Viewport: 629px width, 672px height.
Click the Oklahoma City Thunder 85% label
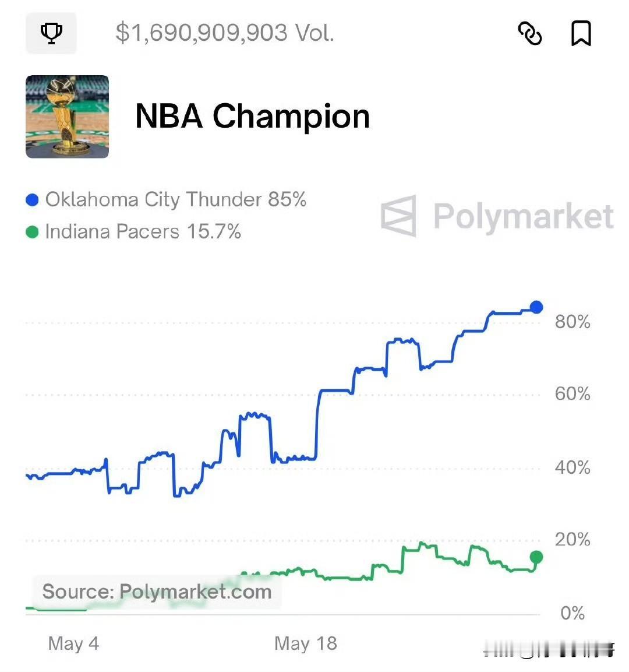[176, 200]
